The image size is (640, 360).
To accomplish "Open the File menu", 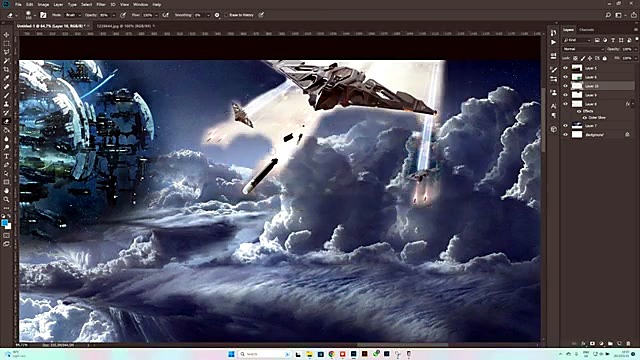I will tap(18, 4).
